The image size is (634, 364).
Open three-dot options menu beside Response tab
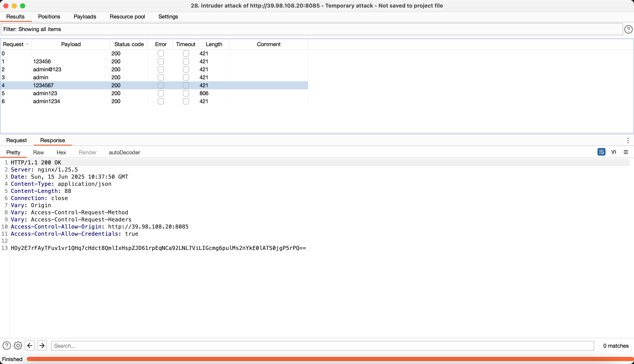pos(628,140)
